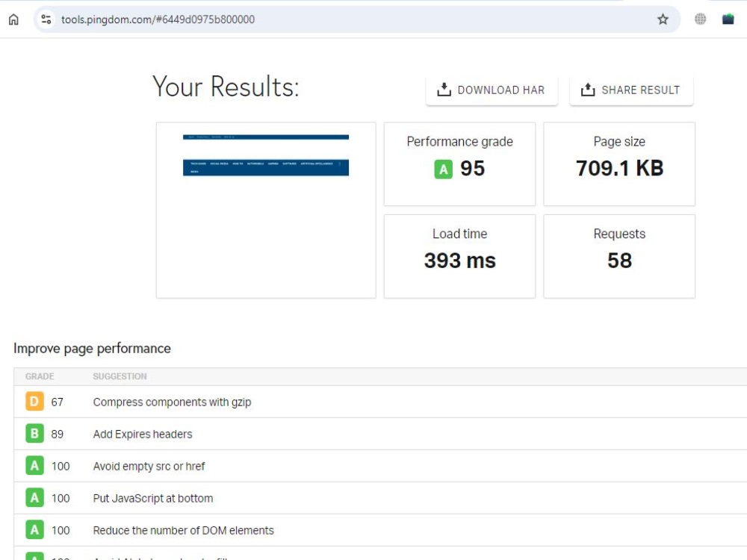Screen dimensions: 747x560
Task: Open site information icon in address bar
Action: [46, 19]
